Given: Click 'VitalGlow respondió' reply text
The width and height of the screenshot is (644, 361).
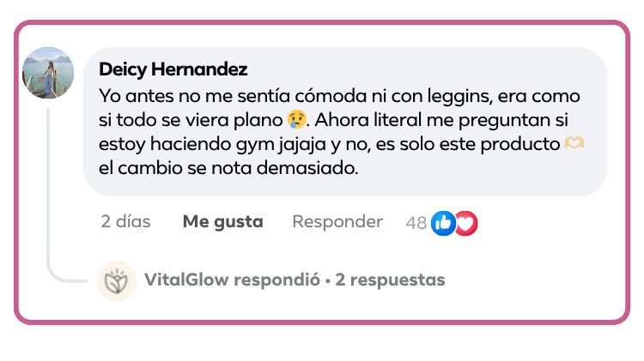Looking at the screenshot, I should pos(232,280).
